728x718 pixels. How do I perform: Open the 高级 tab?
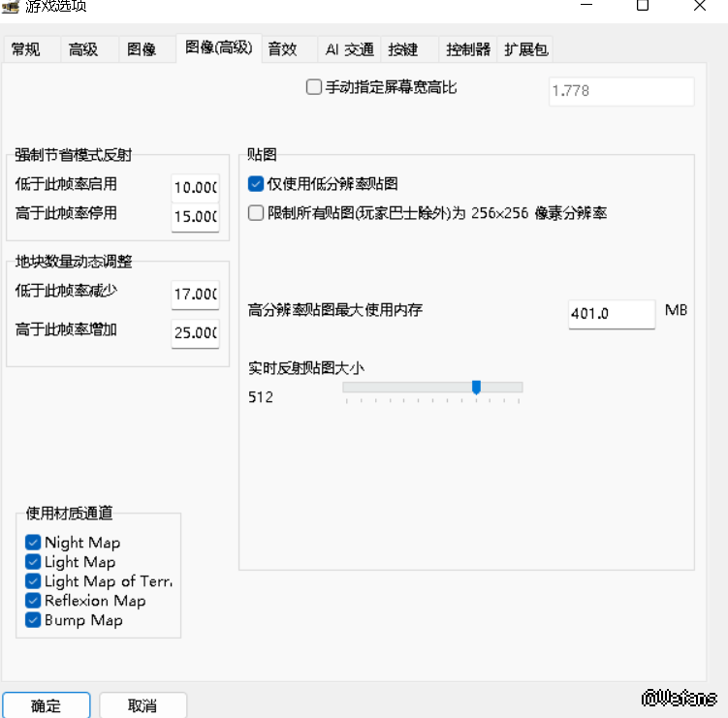point(83,49)
